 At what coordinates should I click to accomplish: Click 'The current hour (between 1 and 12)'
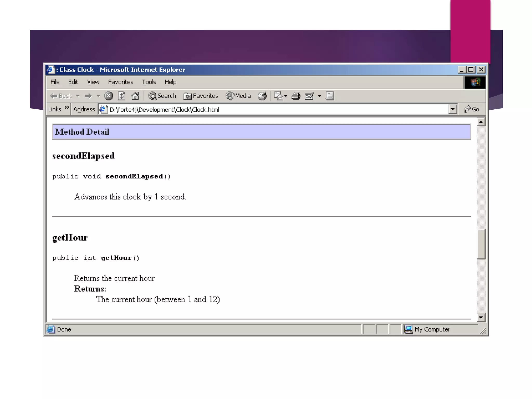(x=158, y=300)
